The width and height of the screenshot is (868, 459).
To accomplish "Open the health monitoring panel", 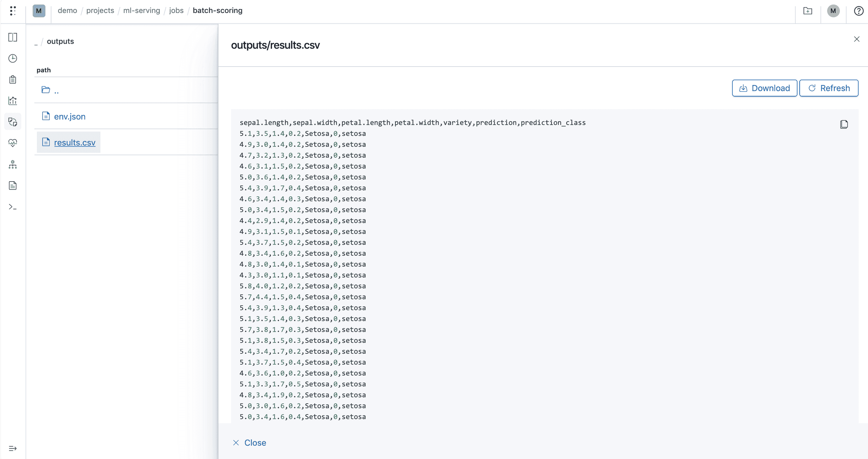I will [x=13, y=143].
